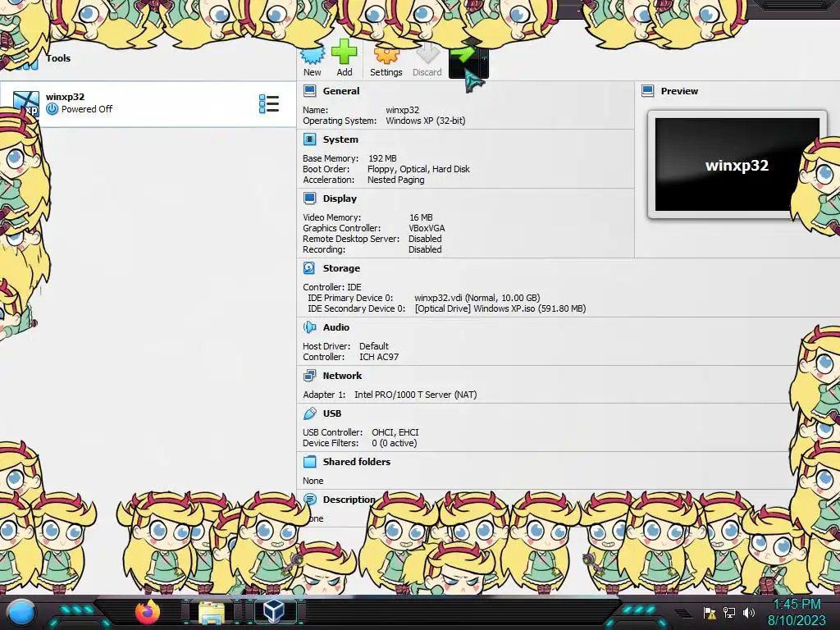
Task: Click winxp32.vdi primary device entry
Action: click(477, 297)
